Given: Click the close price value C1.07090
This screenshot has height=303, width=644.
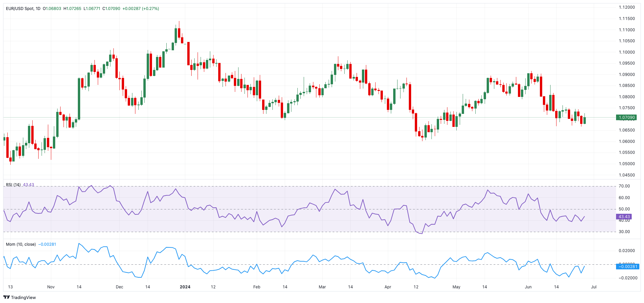Looking at the screenshot, I should coord(111,8).
